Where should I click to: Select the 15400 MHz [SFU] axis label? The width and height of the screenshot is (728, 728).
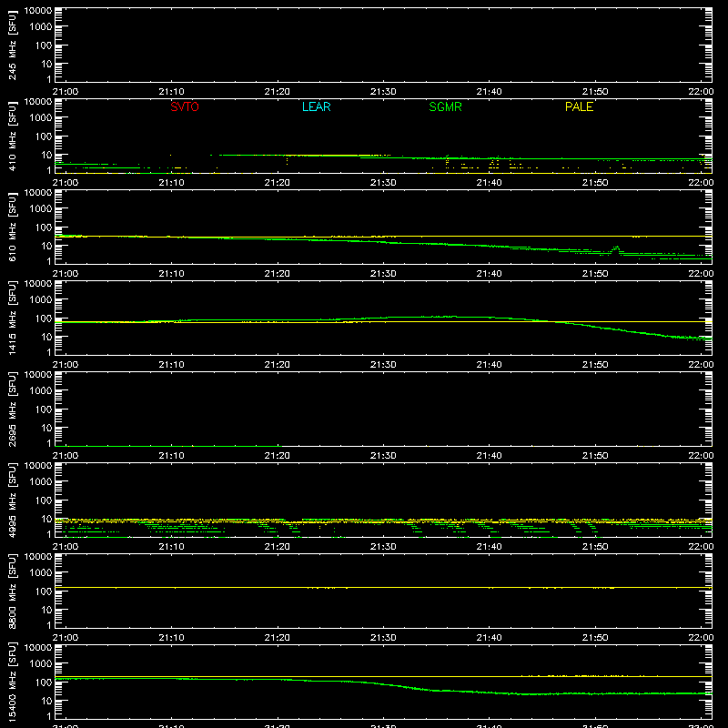13,682
